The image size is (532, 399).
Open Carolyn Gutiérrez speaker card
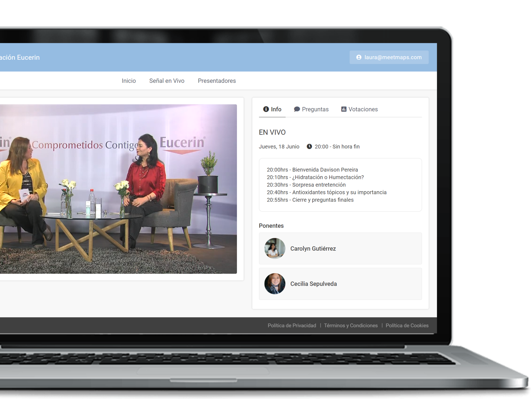(340, 248)
